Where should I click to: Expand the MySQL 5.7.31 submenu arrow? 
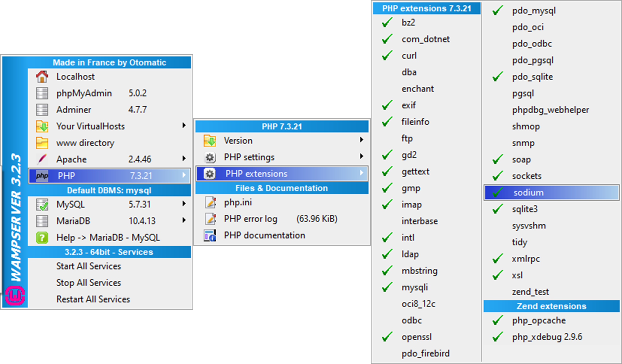click(184, 204)
